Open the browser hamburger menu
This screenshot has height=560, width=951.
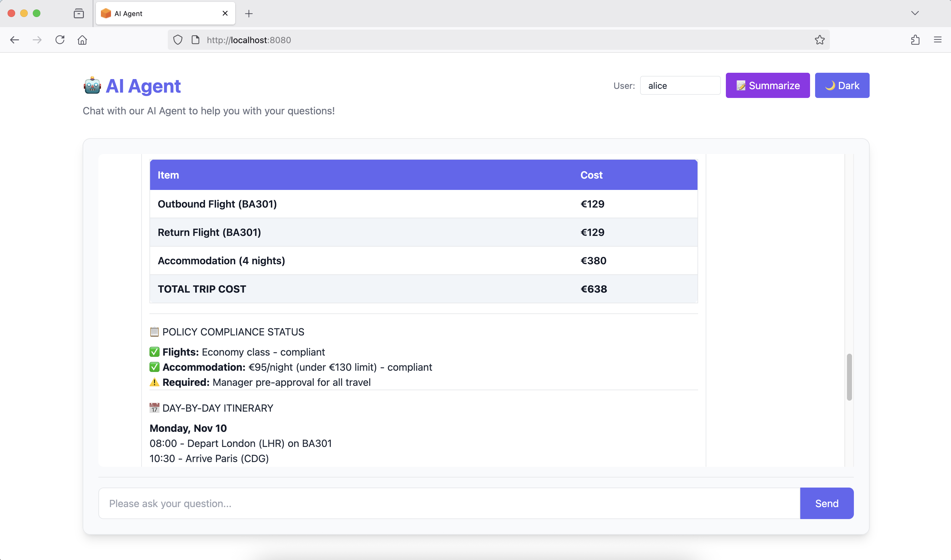[x=937, y=40]
